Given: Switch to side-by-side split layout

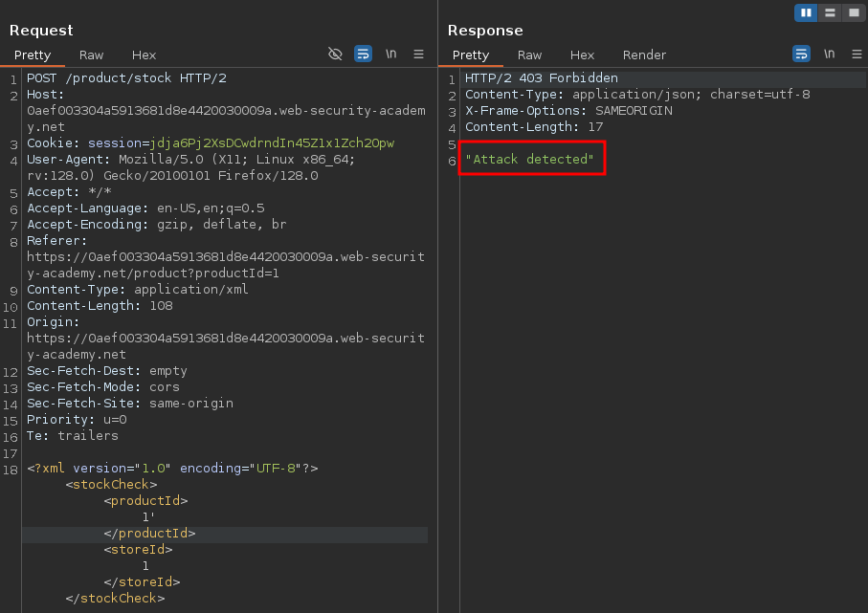Looking at the screenshot, I should pos(806,12).
